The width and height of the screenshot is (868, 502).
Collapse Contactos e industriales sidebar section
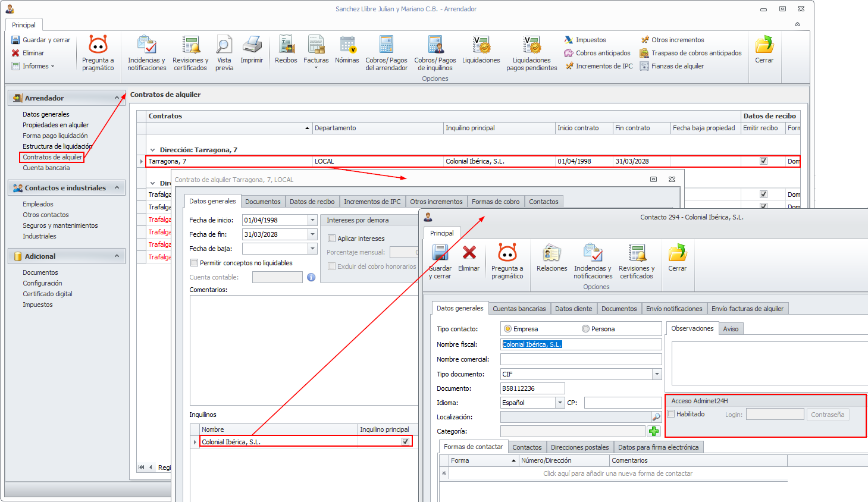click(x=117, y=187)
